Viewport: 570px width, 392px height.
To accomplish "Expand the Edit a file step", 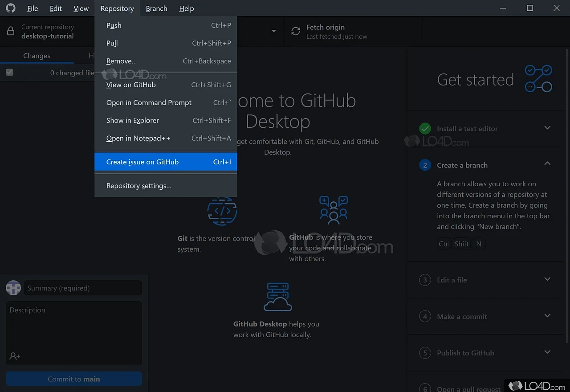I will point(547,279).
